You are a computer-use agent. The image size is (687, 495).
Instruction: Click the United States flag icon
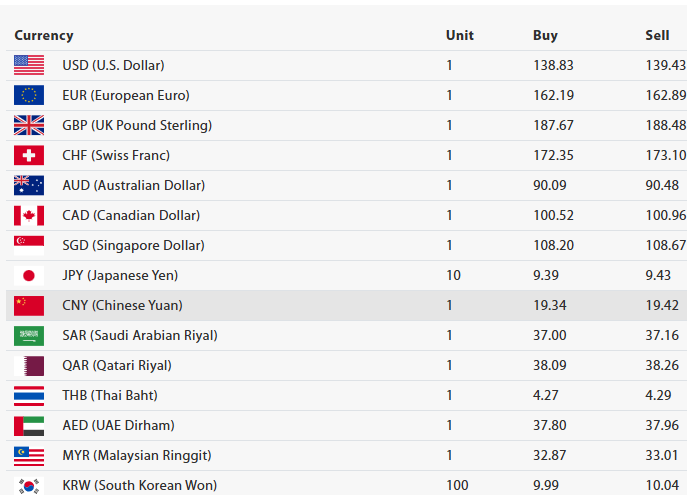[x=29, y=65]
